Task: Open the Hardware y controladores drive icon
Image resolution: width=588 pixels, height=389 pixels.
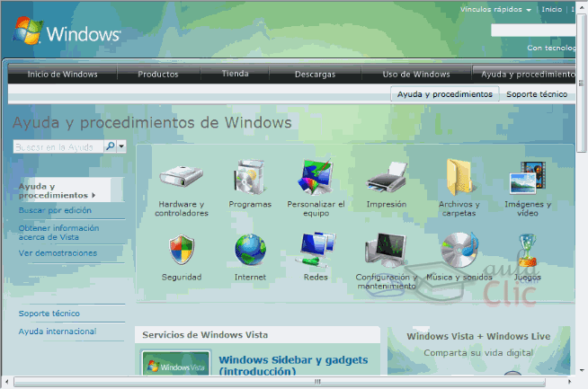Action: pos(181,176)
